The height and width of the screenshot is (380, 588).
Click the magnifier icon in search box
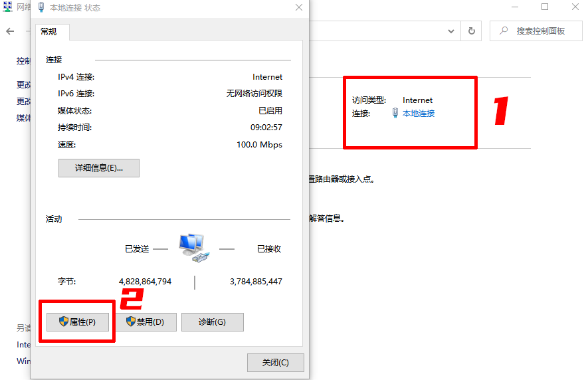[x=504, y=31]
